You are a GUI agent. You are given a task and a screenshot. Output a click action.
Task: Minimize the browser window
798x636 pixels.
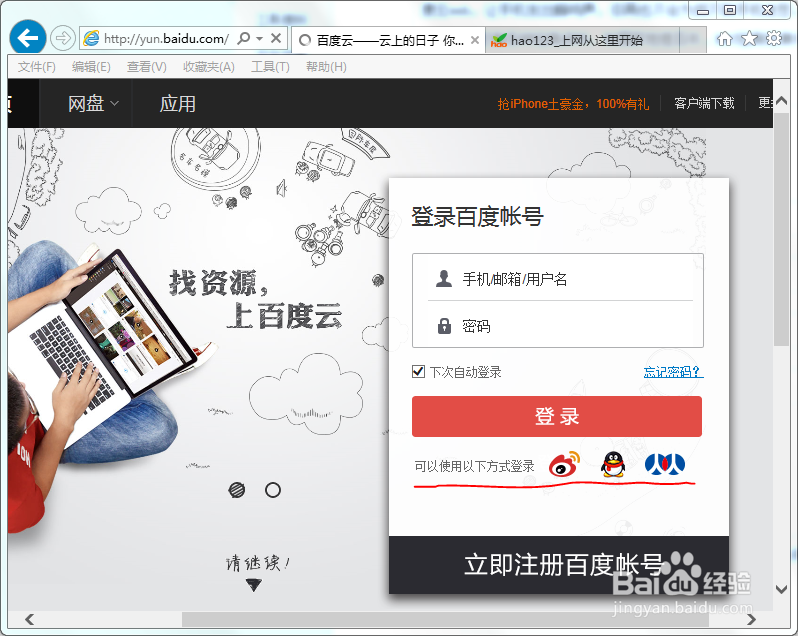(703, 10)
